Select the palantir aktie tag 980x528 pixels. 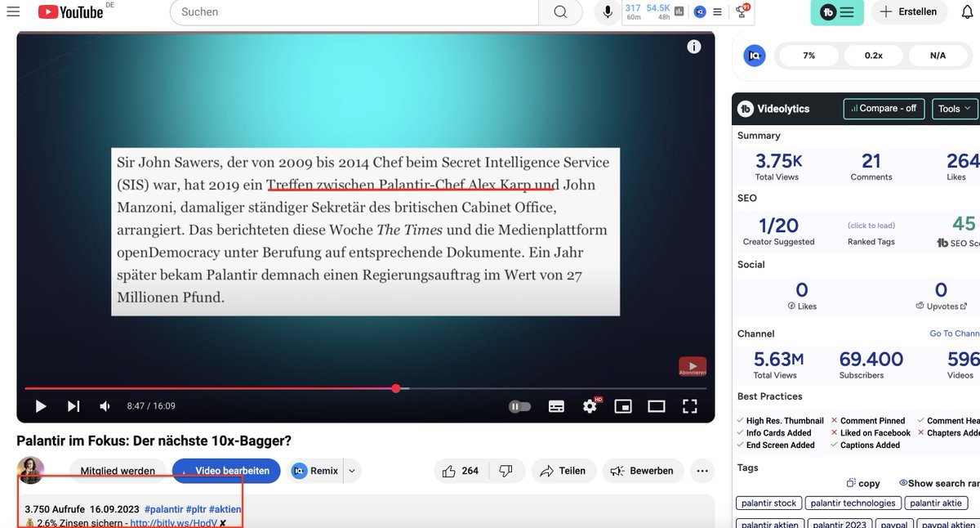tap(936, 503)
